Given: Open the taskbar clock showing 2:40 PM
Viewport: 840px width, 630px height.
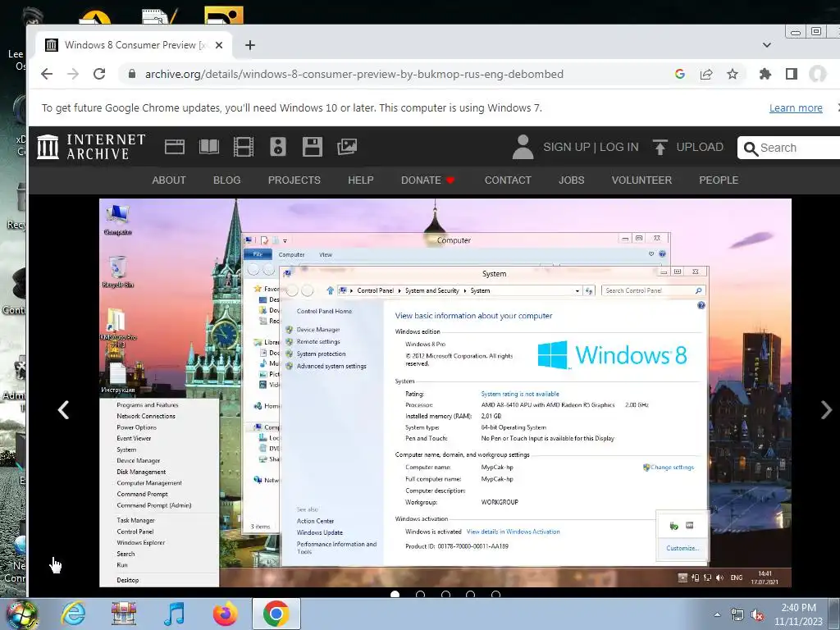Looking at the screenshot, I should point(798,614).
